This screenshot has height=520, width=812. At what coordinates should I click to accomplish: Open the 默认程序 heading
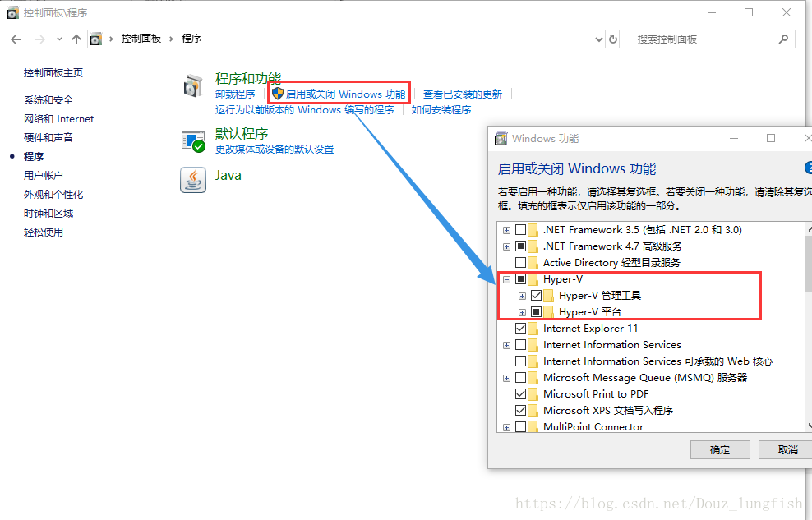[242, 134]
